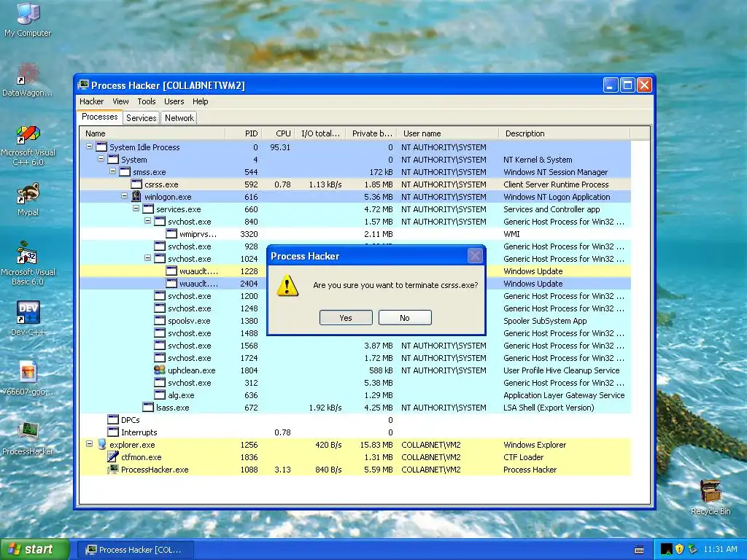Confirm termination by clicking Yes

pos(346,318)
